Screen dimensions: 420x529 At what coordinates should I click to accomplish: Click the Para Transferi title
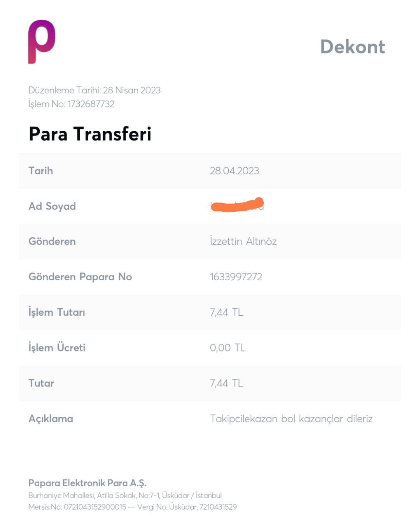[x=90, y=134]
